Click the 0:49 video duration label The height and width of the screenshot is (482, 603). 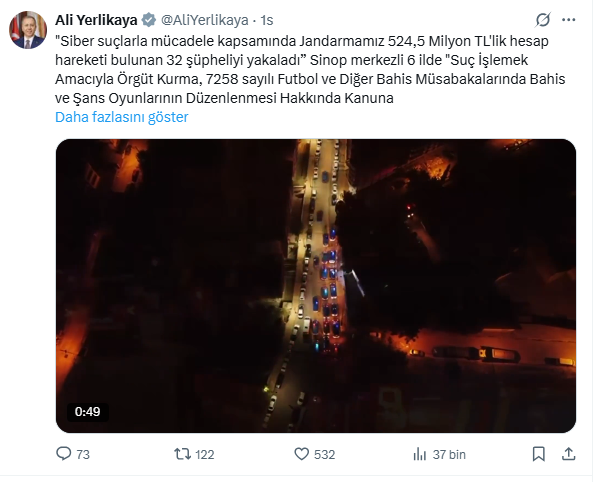[x=88, y=412]
